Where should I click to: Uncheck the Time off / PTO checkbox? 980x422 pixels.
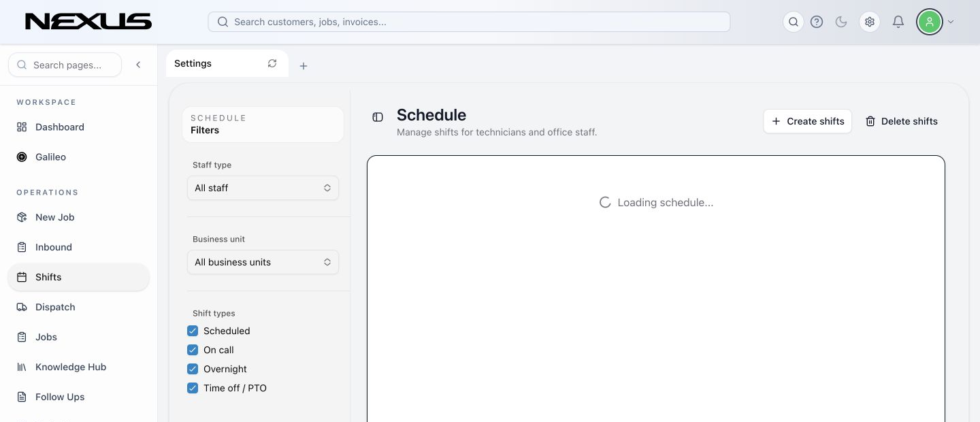(193, 388)
